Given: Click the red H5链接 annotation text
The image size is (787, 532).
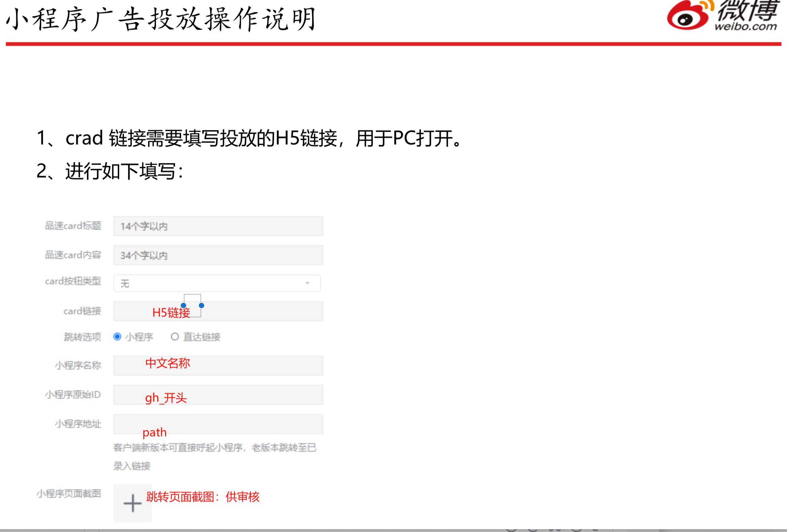Looking at the screenshot, I should (x=171, y=312).
